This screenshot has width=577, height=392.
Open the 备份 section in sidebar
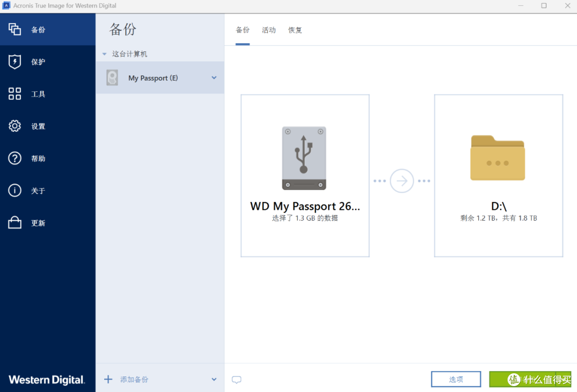coord(48,29)
